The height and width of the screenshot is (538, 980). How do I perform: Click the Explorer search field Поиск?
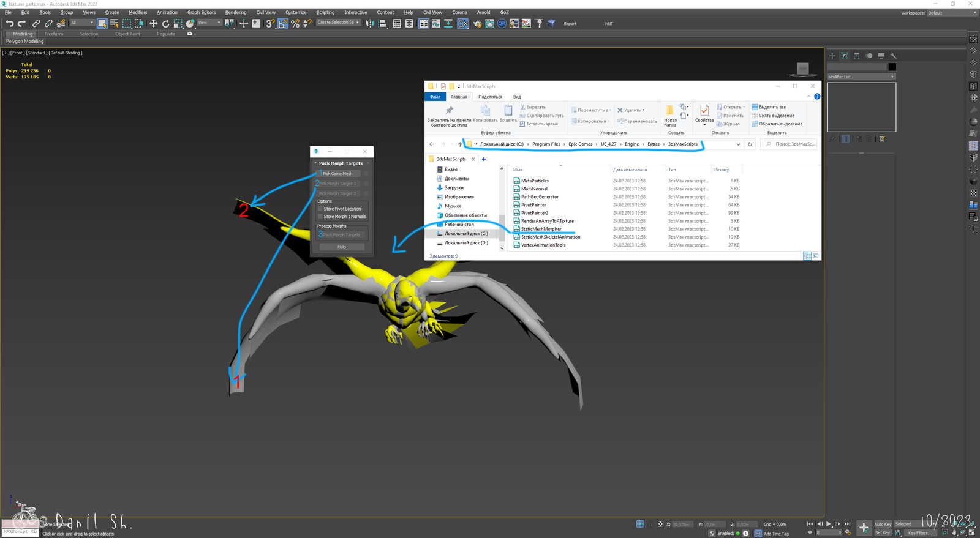pos(789,144)
